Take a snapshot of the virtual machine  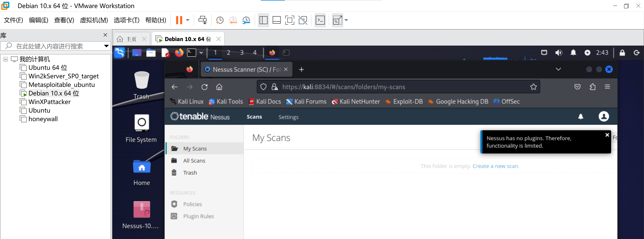pyautogui.click(x=220, y=20)
